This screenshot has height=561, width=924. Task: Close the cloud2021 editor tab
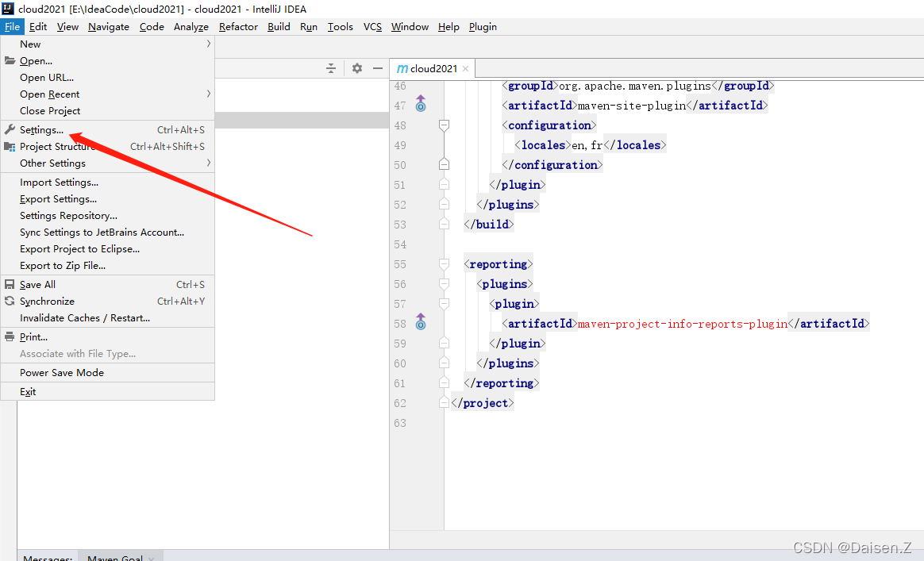[465, 68]
